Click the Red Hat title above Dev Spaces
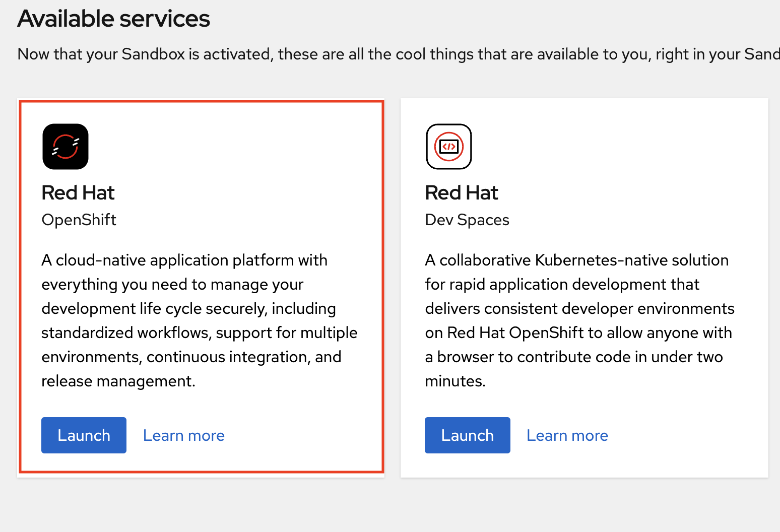Image resolution: width=780 pixels, height=532 pixels. pyautogui.click(x=462, y=192)
